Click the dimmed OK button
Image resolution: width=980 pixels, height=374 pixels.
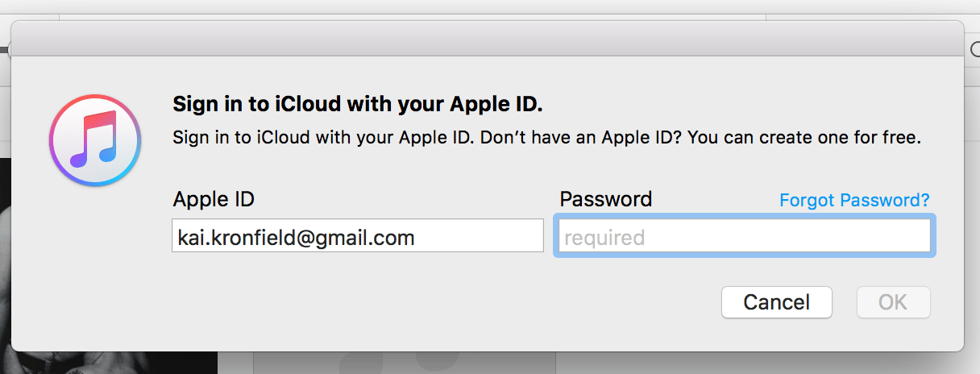[892, 302]
